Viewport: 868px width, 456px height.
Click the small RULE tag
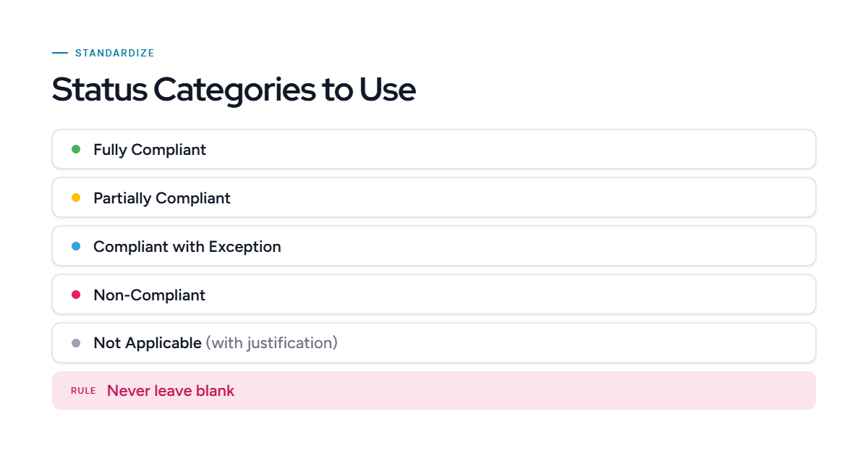[83, 391]
